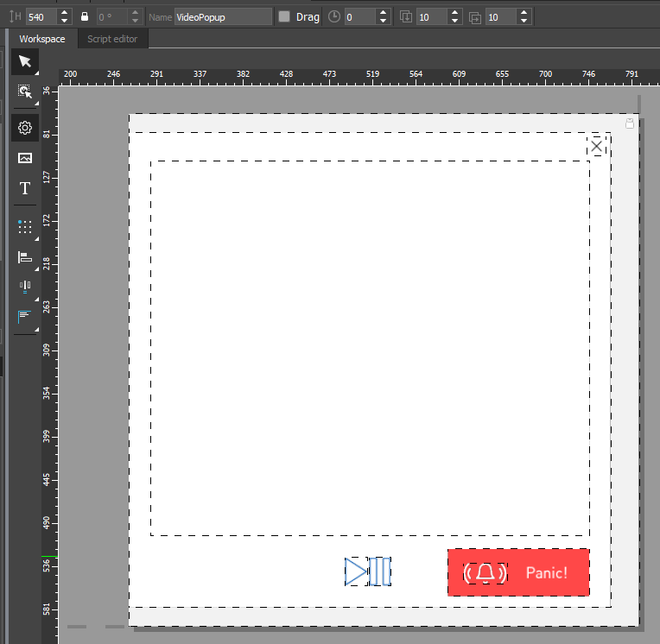This screenshot has height=644, width=660.
Task: Open the dotted grid snapping tool
Action: (25, 227)
